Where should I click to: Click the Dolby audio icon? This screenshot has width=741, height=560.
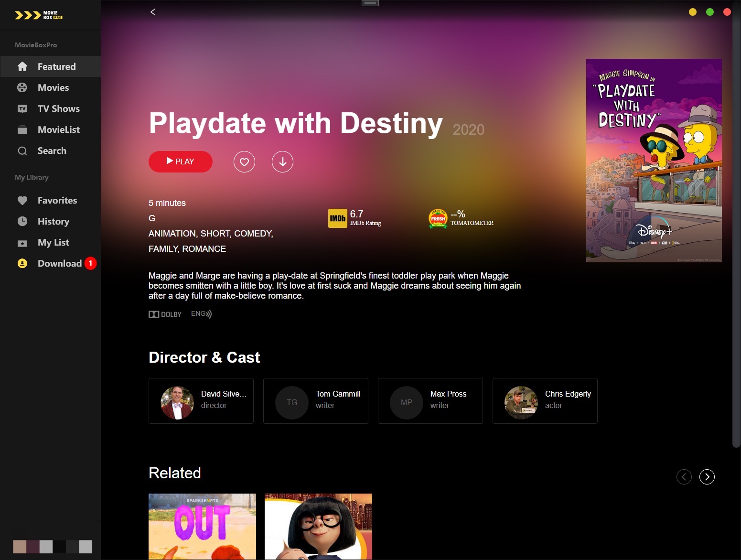click(165, 314)
